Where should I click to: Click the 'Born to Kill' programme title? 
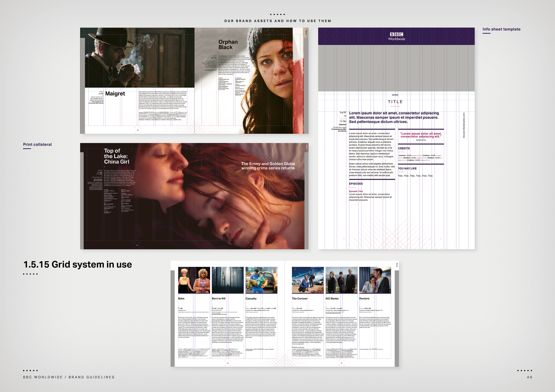pos(219,299)
